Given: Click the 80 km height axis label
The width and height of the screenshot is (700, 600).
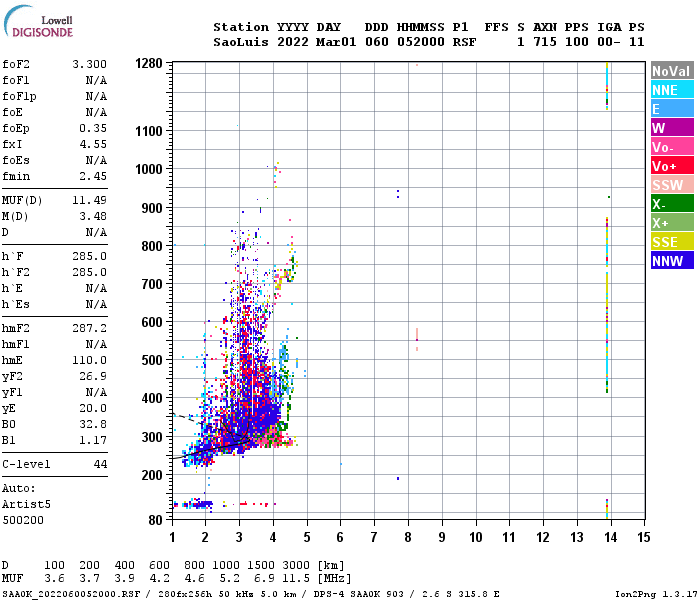Looking at the screenshot, I should click(x=155, y=520).
